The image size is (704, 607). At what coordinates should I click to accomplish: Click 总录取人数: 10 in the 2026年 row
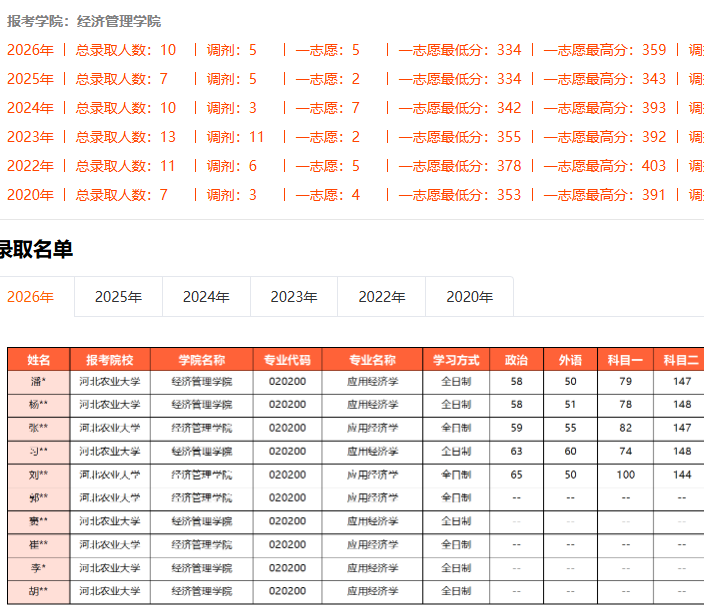pos(126,50)
